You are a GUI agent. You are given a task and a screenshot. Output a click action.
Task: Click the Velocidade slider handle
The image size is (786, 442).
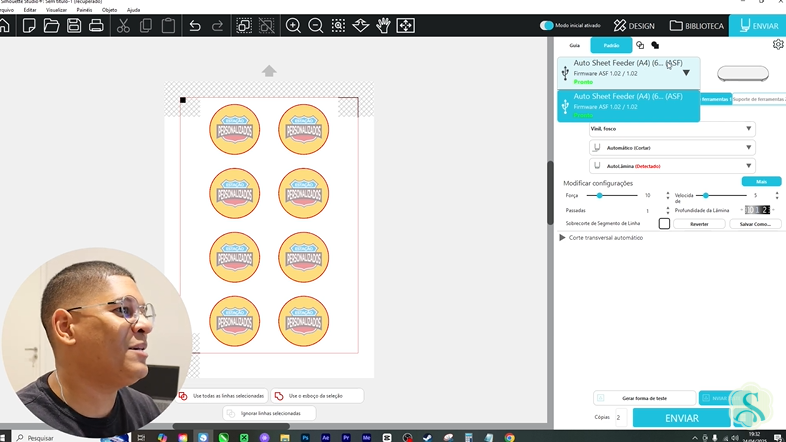tap(706, 195)
